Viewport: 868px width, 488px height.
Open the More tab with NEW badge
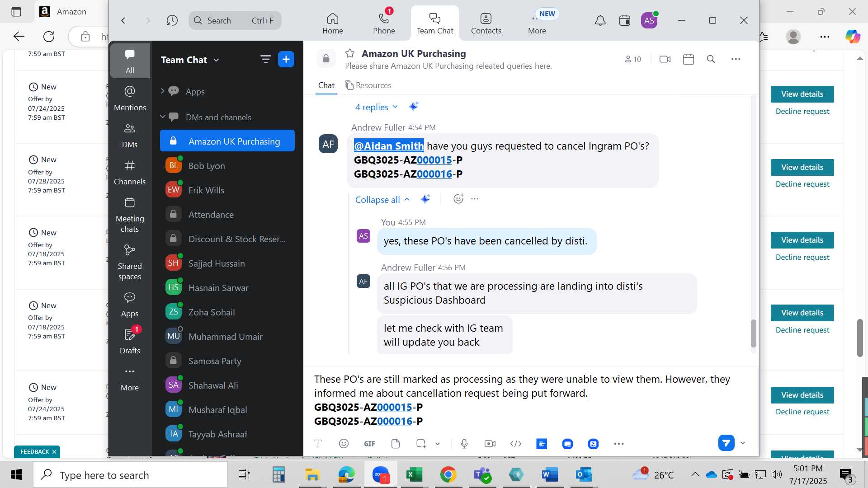(x=537, y=23)
